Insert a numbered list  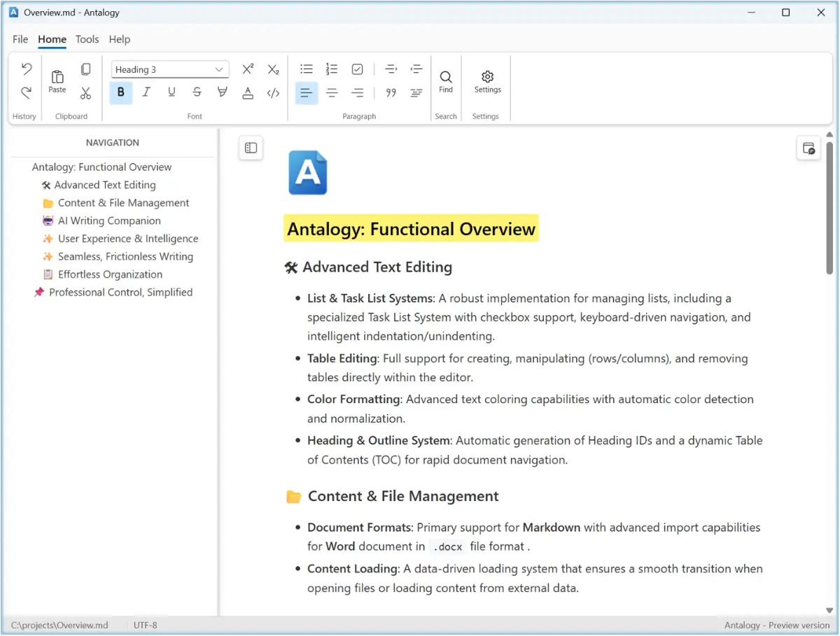332,69
